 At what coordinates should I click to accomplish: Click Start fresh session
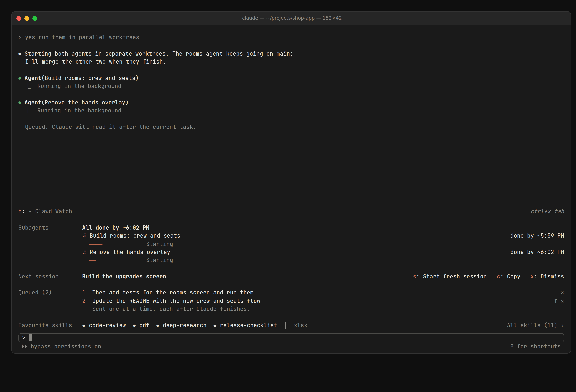click(x=450, y=277)
